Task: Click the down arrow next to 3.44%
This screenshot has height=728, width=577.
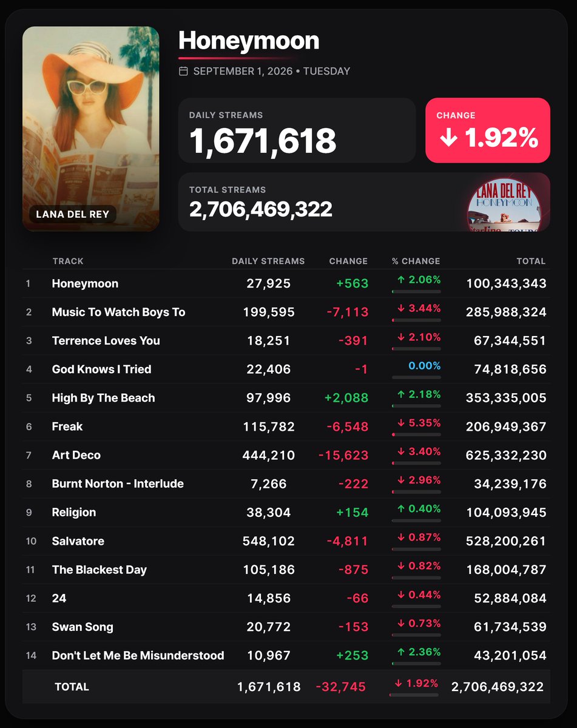Action: (400, 308)
